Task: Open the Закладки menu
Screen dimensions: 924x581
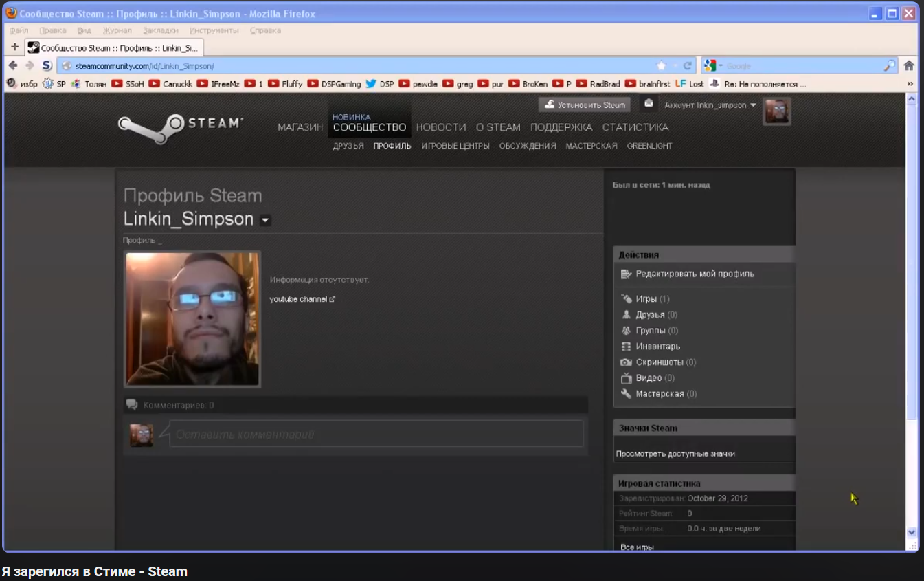Action: point(161,30)
